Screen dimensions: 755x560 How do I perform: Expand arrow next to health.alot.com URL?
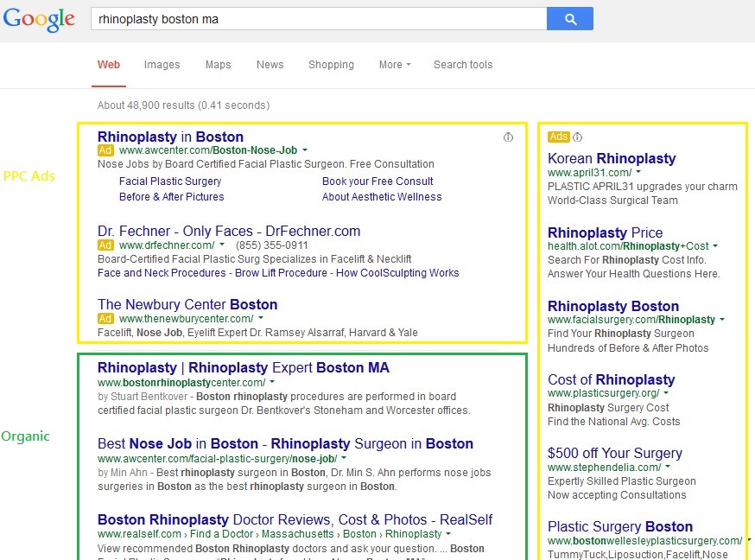[x=715, y=246]
